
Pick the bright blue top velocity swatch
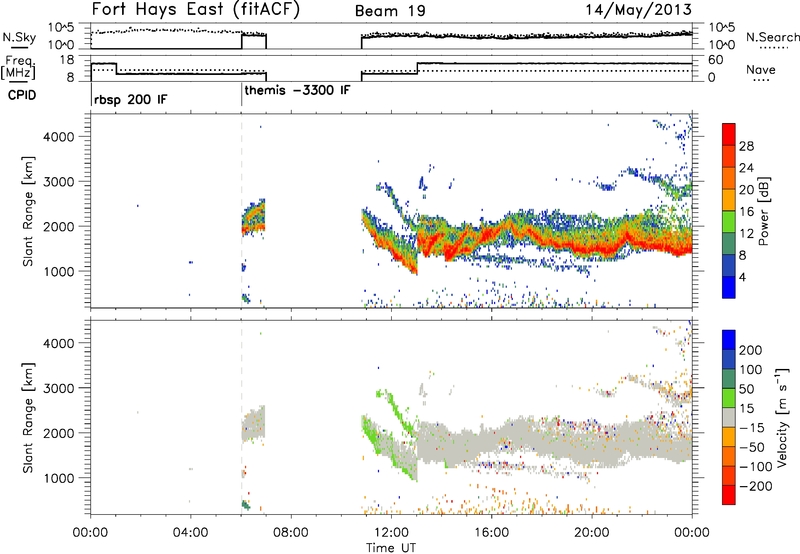coord(729,340)
